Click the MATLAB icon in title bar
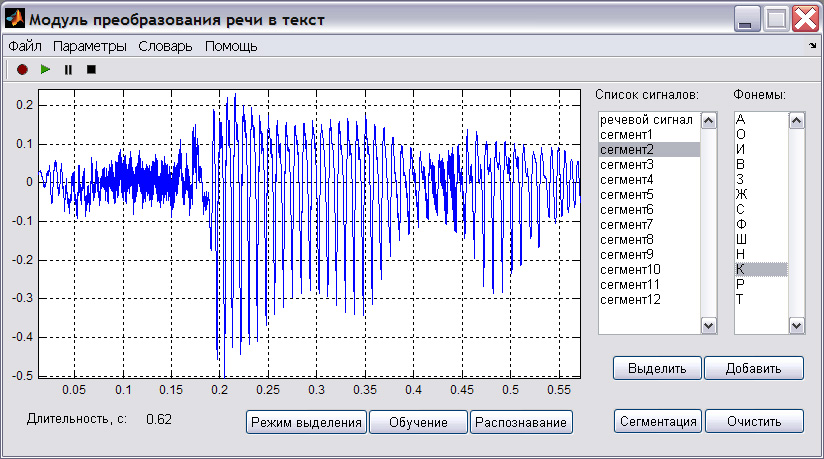Viewport: 824px width, 459px height. (x=15, y=19)
